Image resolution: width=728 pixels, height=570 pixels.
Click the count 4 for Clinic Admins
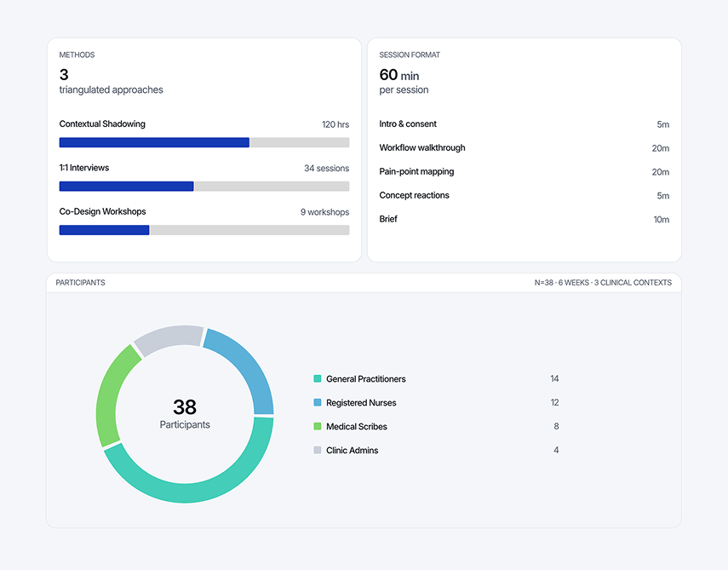click(556, 450)
